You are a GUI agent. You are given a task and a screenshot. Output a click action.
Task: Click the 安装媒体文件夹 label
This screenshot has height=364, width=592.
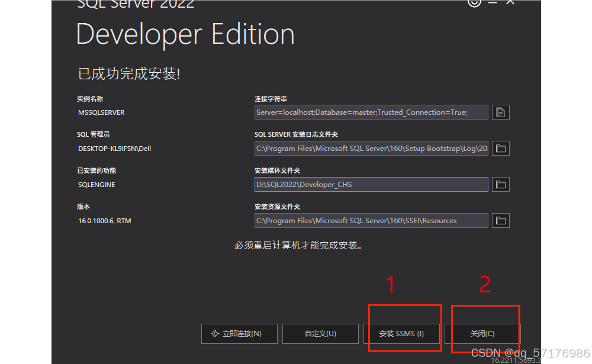point(277,170)
